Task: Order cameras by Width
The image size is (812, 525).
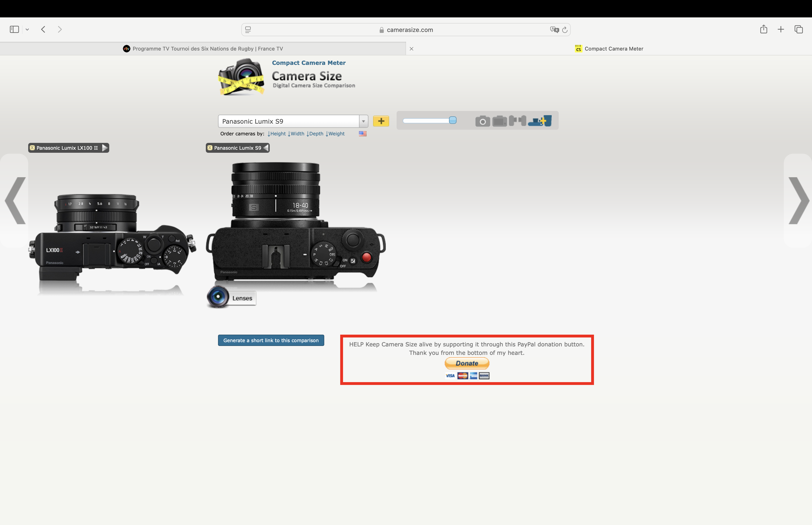Action: (x=296, y=134)
